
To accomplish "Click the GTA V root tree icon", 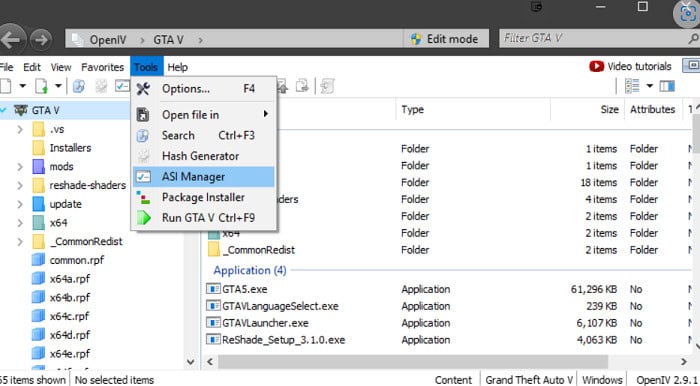I will (x=21, y=110).
